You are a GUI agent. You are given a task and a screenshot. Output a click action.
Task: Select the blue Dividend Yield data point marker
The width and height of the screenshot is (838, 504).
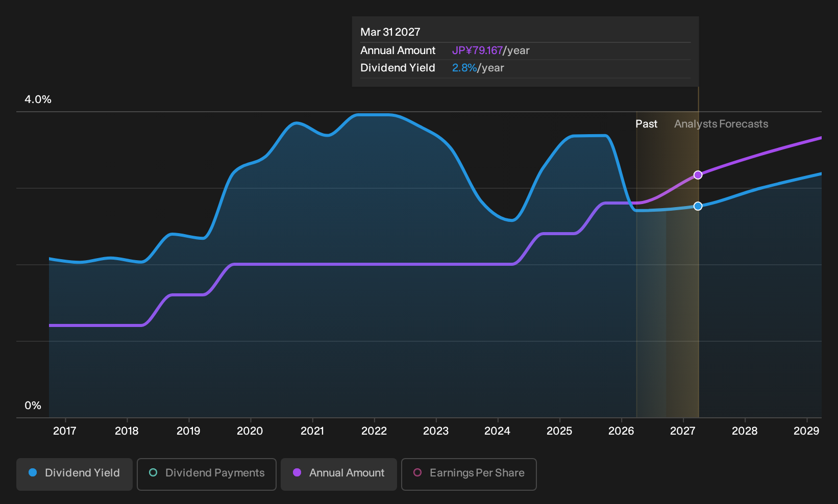click(698, 206)
